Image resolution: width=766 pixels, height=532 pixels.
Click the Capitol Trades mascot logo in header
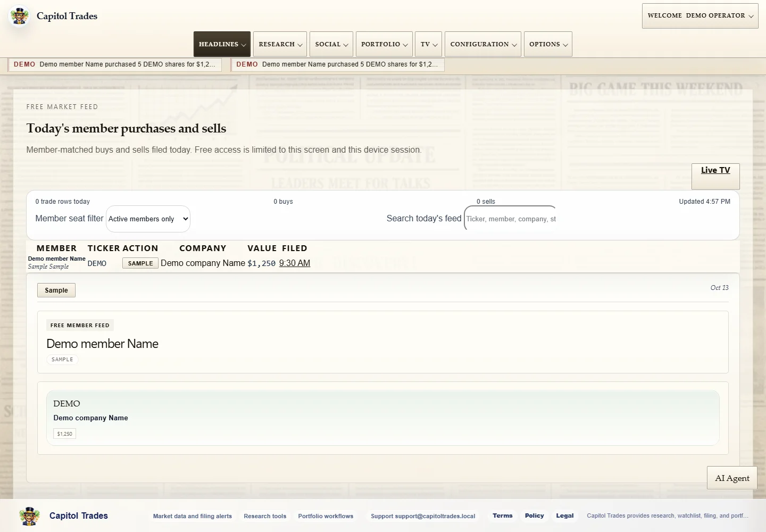point(20,16)
